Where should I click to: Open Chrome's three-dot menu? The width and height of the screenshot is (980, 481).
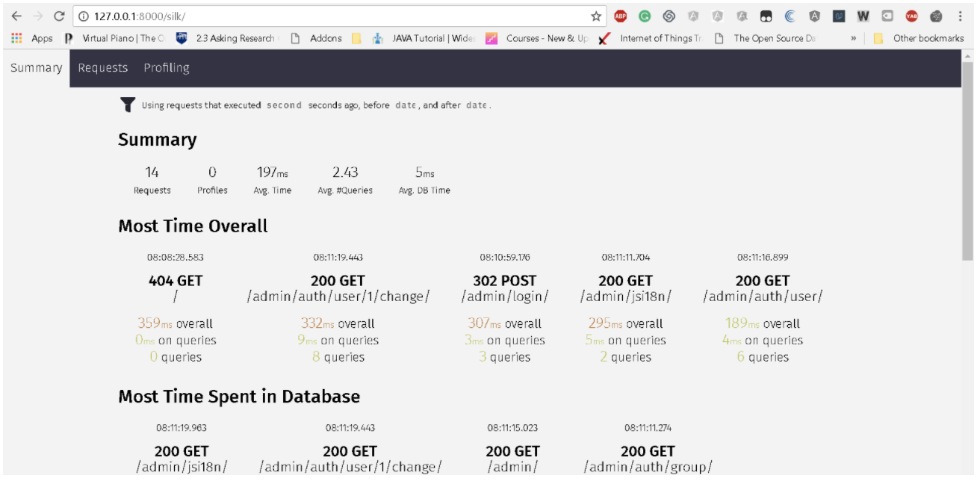pos(961,16)
